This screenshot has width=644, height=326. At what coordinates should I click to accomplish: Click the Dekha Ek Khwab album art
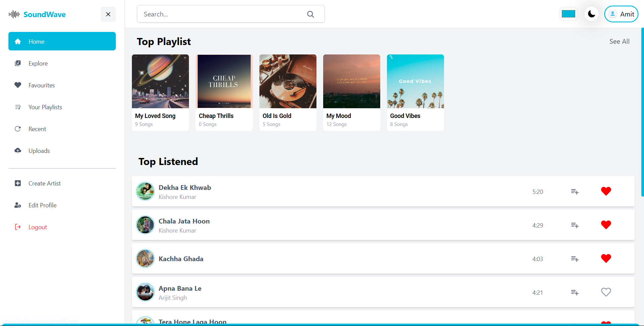pyautogui.click(x=145, y=191)
